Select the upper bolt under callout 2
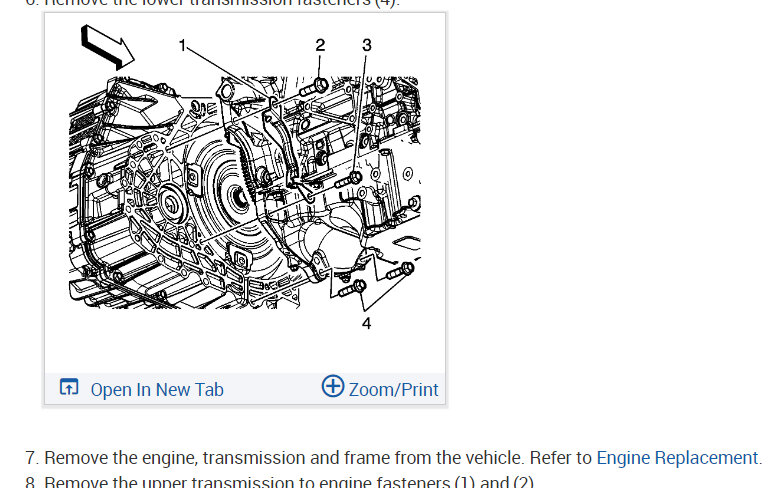Screen dimensions: 778x488 click(x=314, y=87)
